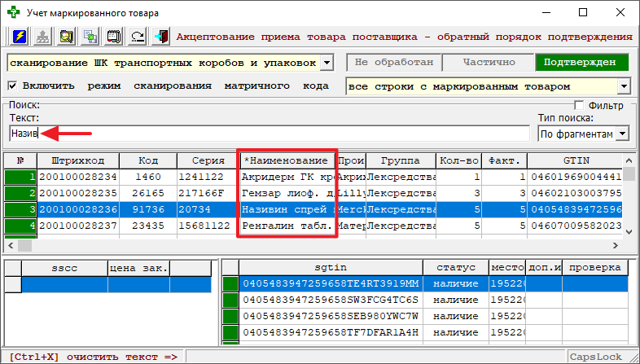Image resolution: width=640 pixels, height=364 pixels.
Task: Click the CapsLock status bar indicator
Action: [596, 357]
